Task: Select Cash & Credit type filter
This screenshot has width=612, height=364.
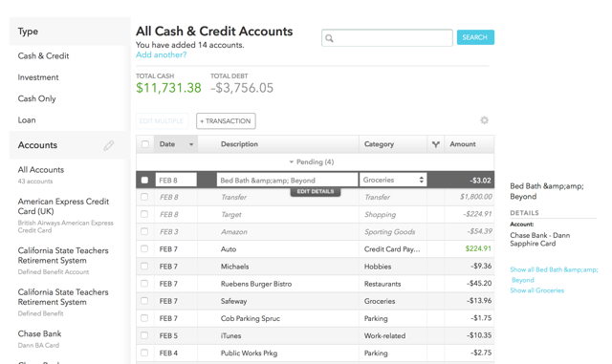Action: (x=43, y=55)
